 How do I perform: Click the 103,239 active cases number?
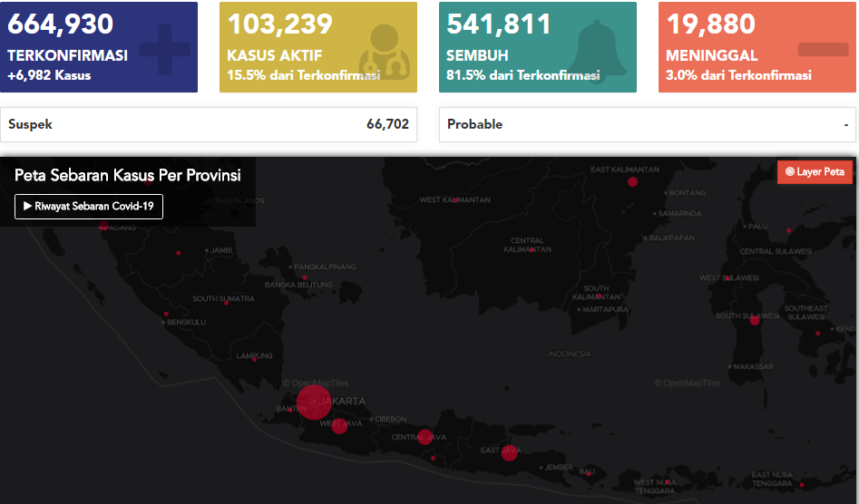pos(280,24)
